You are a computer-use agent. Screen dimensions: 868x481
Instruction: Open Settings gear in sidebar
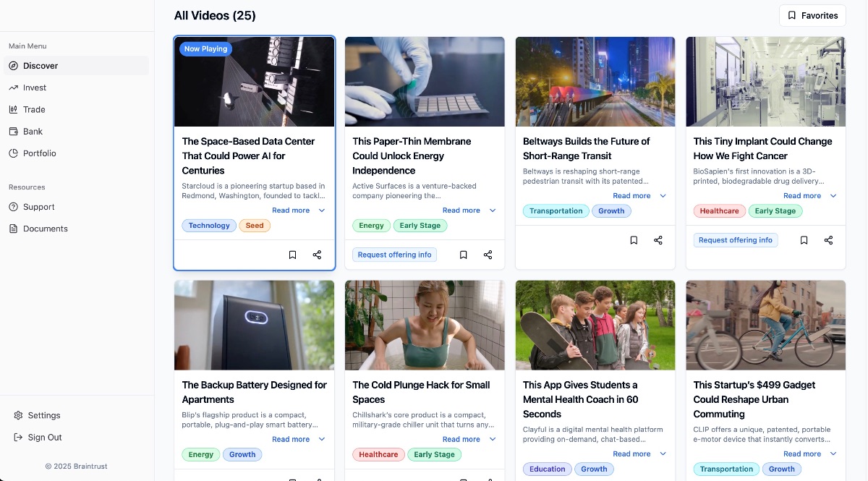click(43, 415)
